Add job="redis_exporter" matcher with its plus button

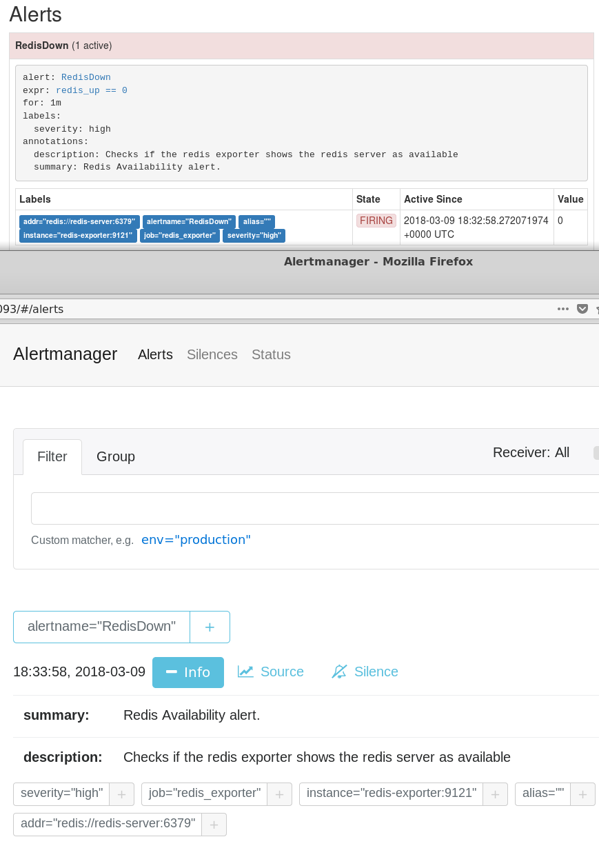(x=279, y=794)
